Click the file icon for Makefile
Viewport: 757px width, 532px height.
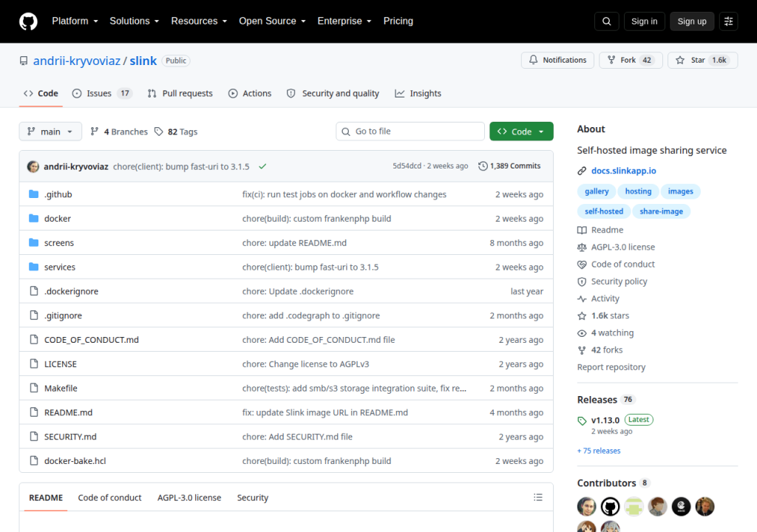(x=34, y=388)
